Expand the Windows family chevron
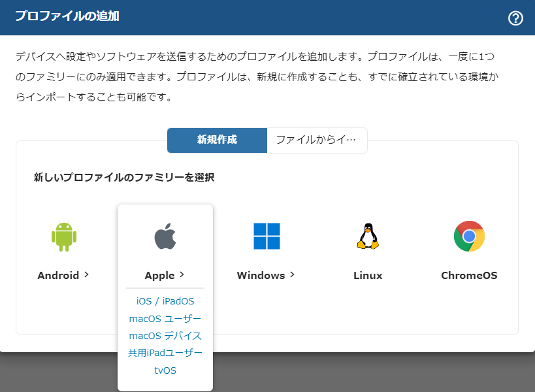The image size is (535, 392). click(x=292, y=274)
